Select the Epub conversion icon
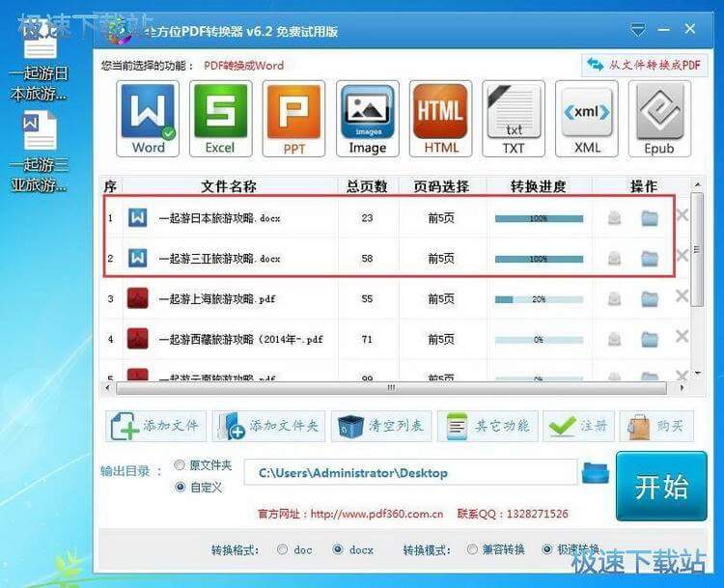The image size is (724, 588). 659,119
